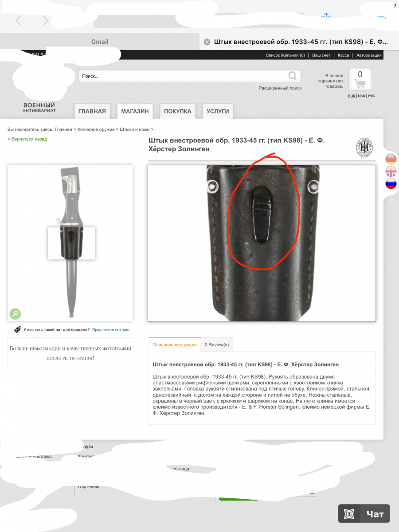Open the Hörster Solingen manufacturer logo
399x532 pixels.
tap(365, 148)
